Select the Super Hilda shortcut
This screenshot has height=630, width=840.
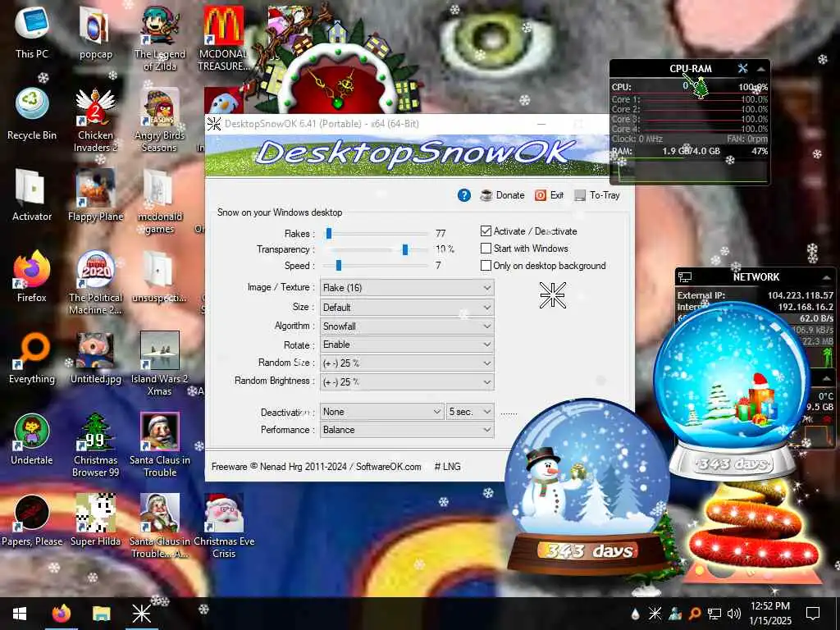pos(95,521)
